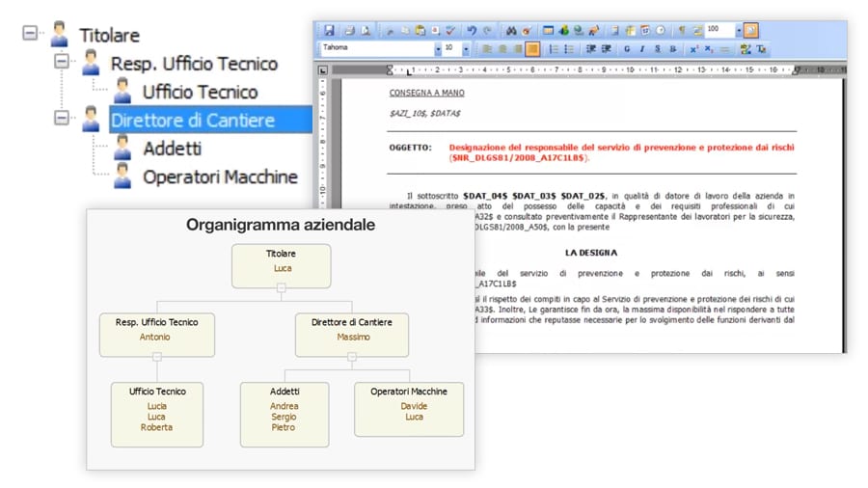This screenshot has width=868, height=488.
Task: Click the zoom percentage field showing 100
Action: point(719,31)
